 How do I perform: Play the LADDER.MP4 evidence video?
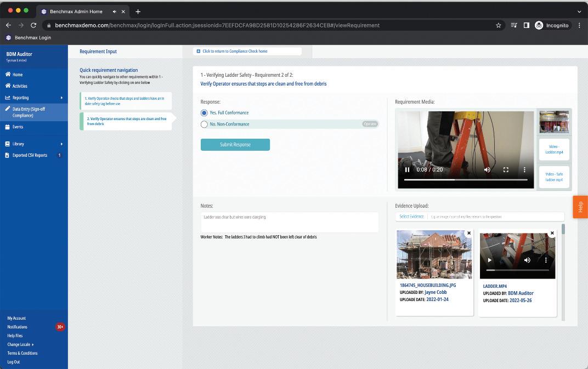click(489, 260)
